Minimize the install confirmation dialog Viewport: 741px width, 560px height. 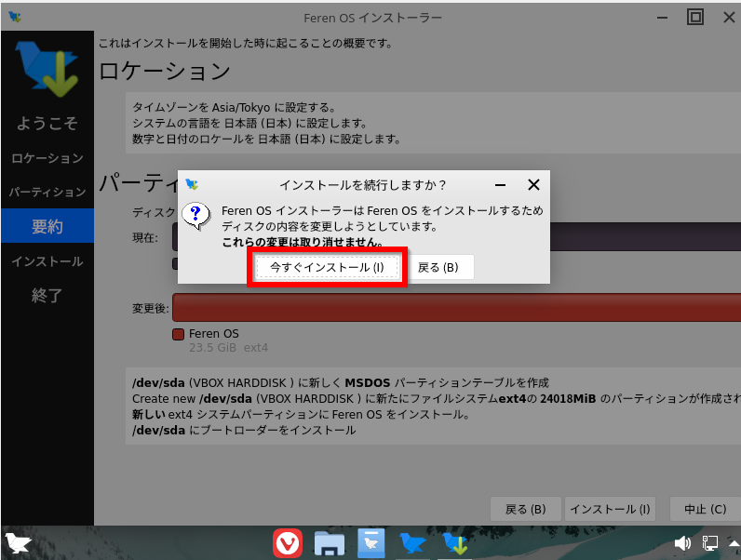point(500,185)
